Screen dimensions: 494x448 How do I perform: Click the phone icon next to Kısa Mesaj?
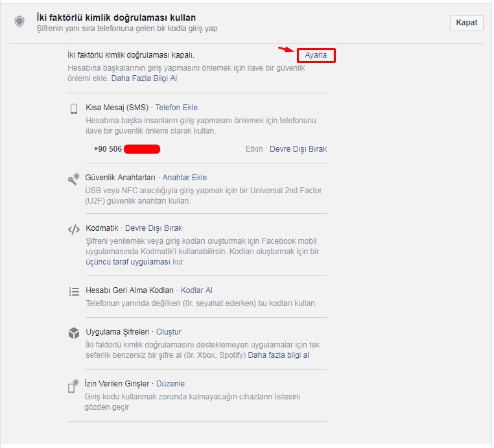(x=74, y=108)
